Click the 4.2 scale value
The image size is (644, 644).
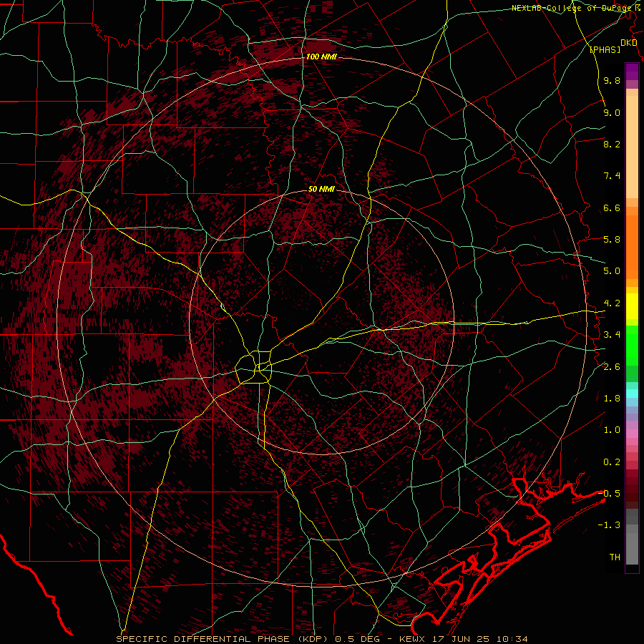(x=612, y=303)
